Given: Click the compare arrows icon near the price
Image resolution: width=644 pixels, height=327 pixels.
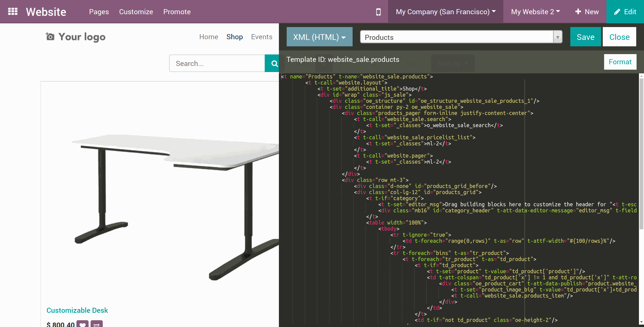Looking at the screenshot, I should point(97,324).
